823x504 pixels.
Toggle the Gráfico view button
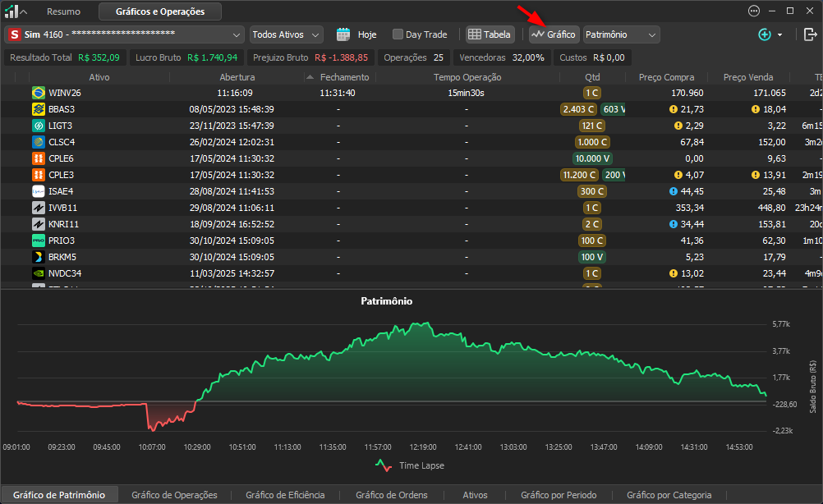554,34
